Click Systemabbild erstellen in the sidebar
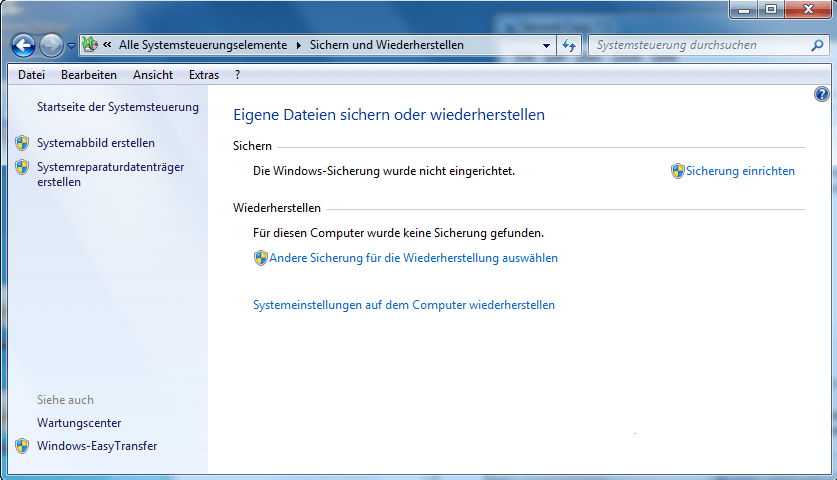 click(95, 143)
